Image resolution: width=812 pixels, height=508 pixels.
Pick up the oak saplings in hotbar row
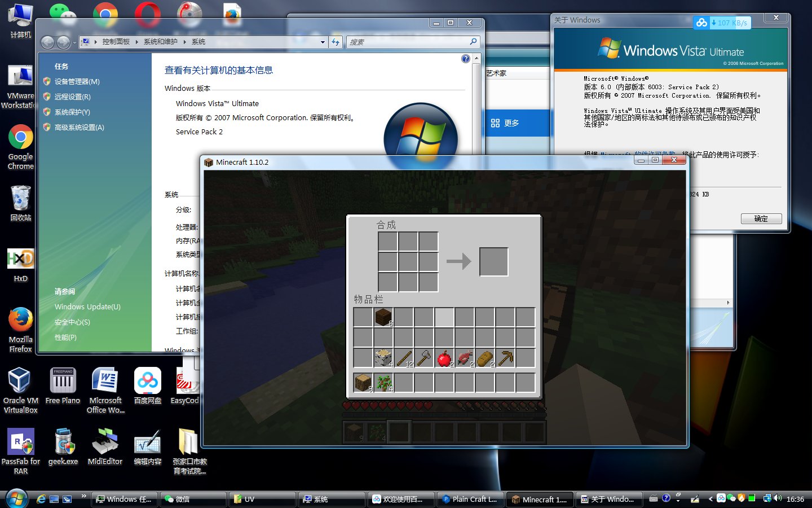[x=383, y=383]
